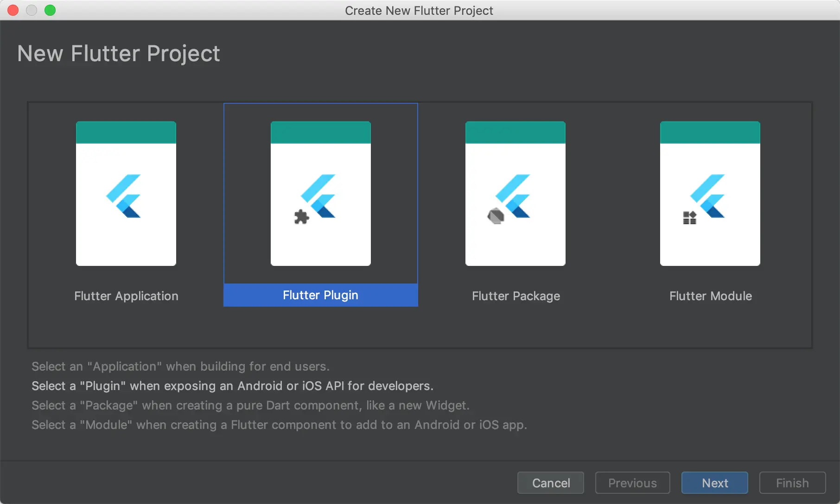The image size is (840, 504).
Task: Click the Finish button
Action: 792,483
